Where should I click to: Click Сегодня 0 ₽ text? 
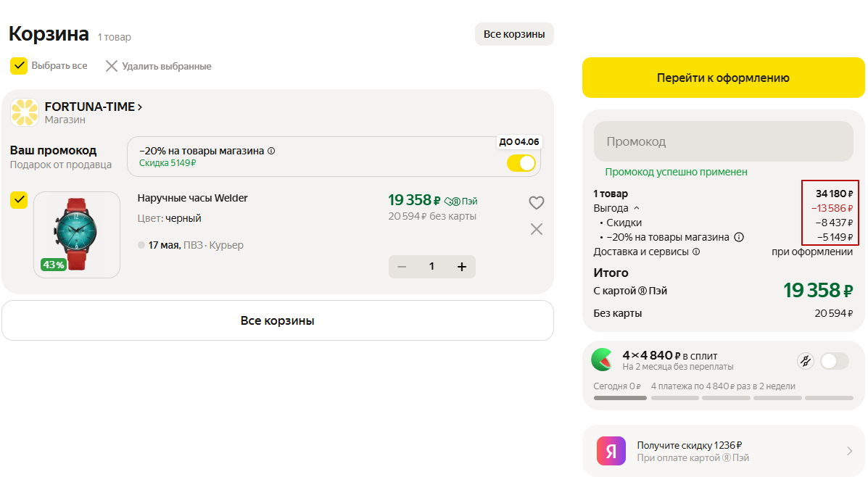point(616,386)
